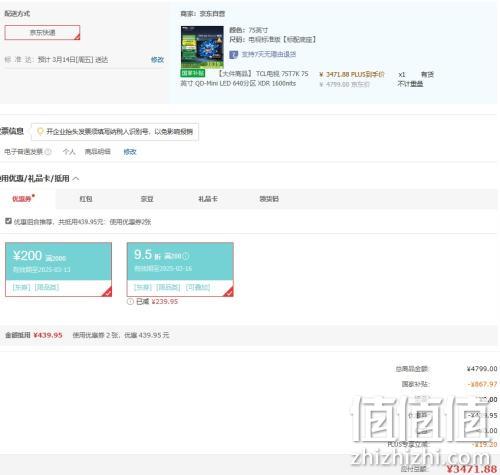Viewport: 500px width, 475px height.
Task: Toggle the ¥200 off 2000 coupon
Action: [58, 269]
